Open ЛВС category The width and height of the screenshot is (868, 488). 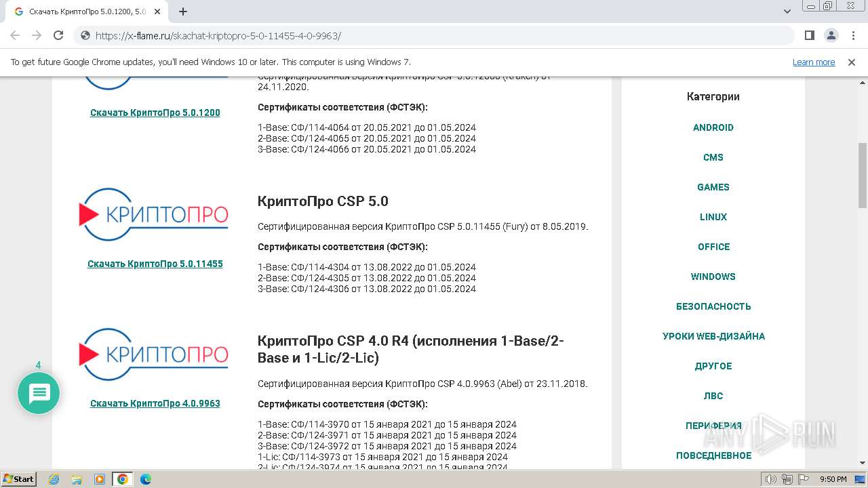[x=713, y=396]
